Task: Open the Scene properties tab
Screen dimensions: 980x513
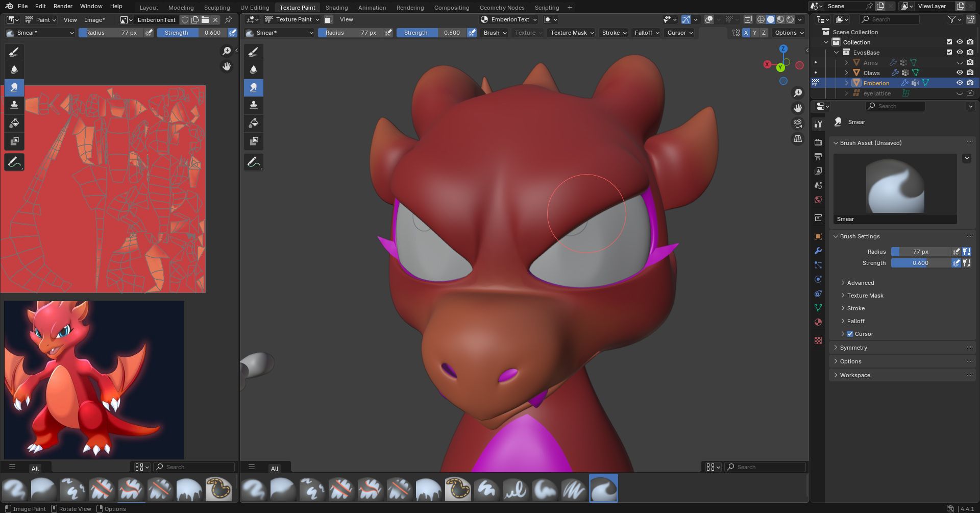Action: click(818, 185)
